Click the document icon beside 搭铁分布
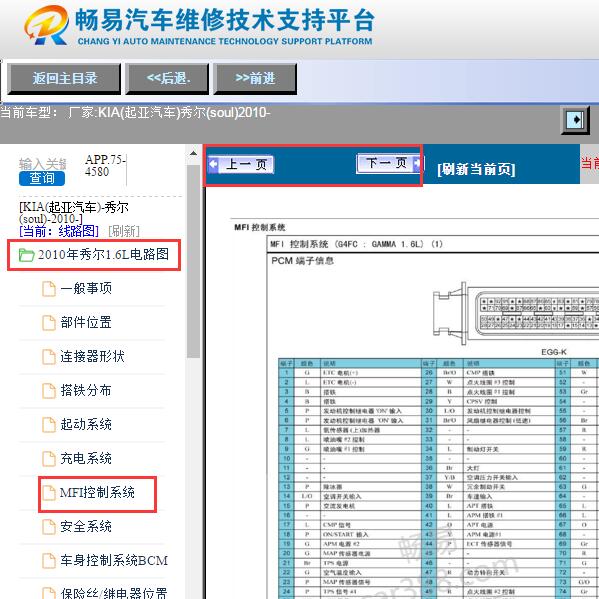 (49, 391)
